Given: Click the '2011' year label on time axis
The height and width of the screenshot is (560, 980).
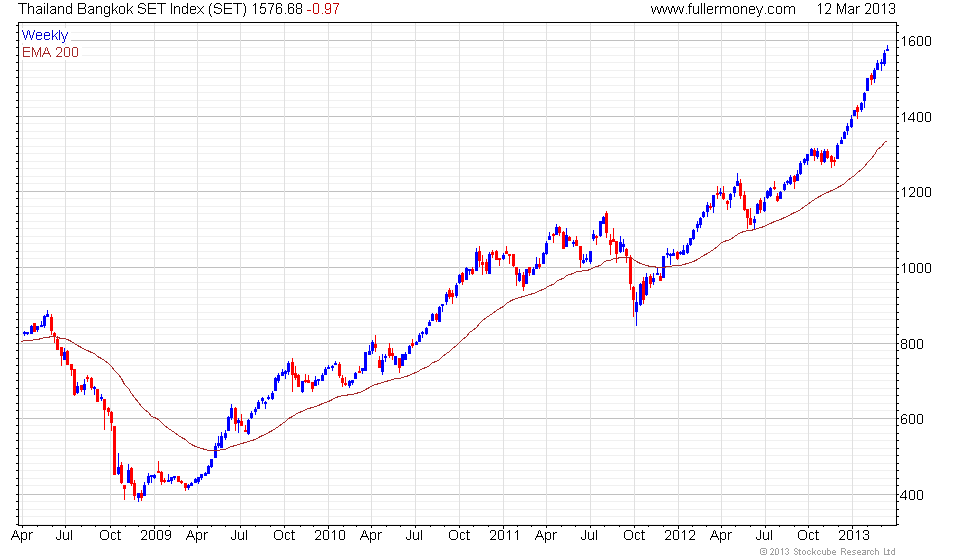Looking at the screenshot, I should tap(504, 536).
